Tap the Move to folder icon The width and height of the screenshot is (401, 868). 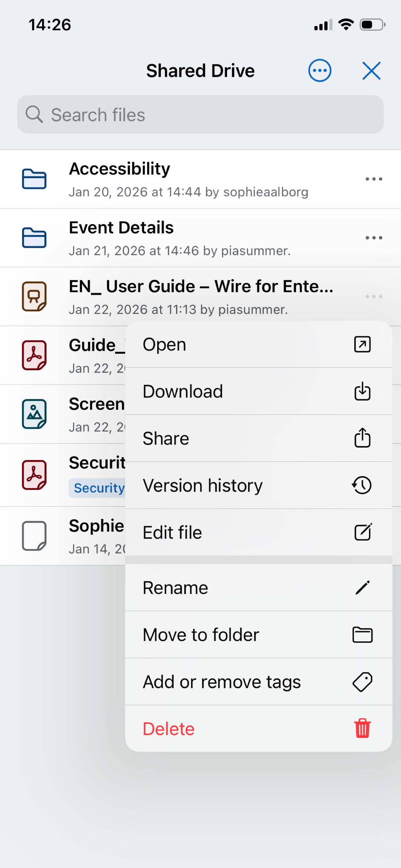point(362,635)
